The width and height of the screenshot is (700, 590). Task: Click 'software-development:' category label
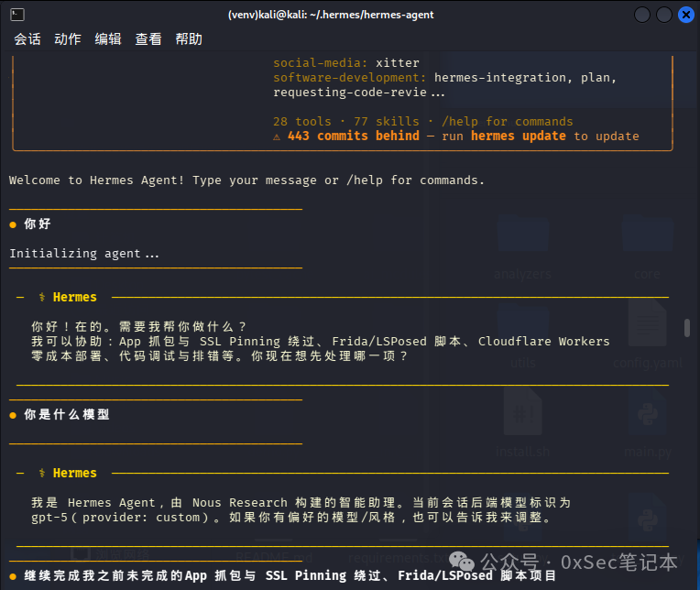coord(350,78)
